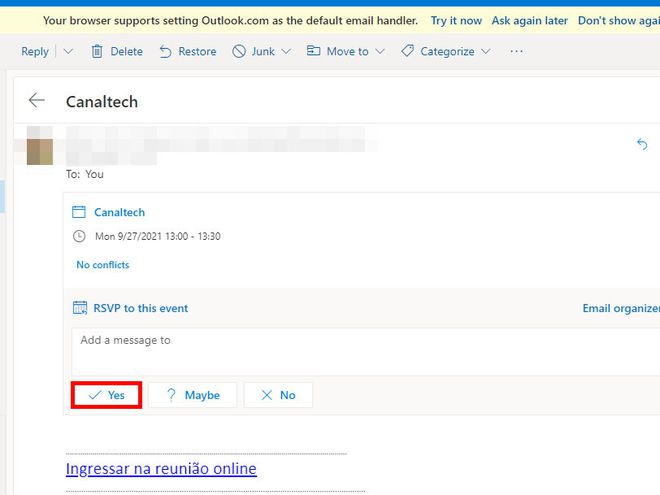
Task: Click the Junk label in toolbar
Action: [x=263, y=51]
